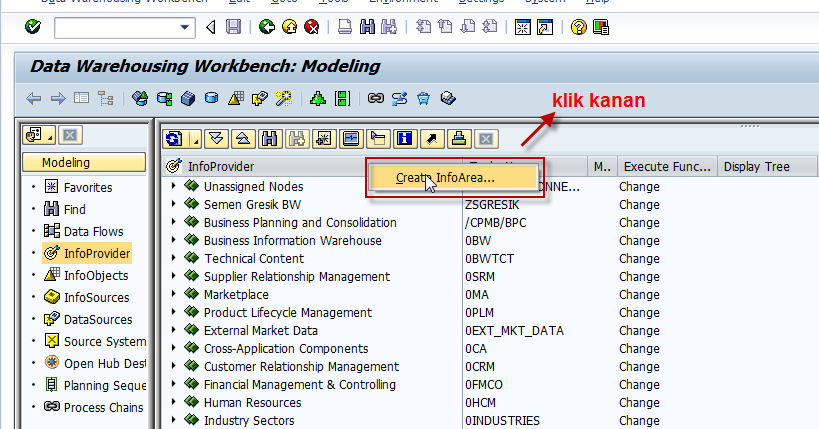819x429 pixels.
Task: Expand the Unassigned Nodes tree node
Action: point(173,185)
